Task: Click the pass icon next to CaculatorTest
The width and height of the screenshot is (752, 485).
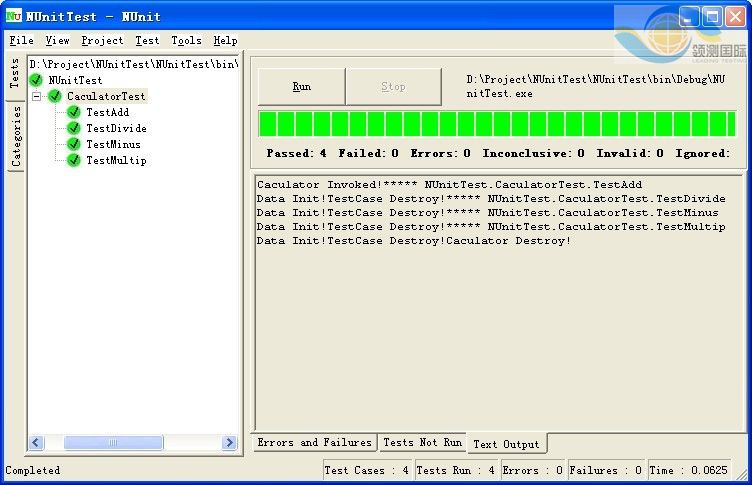Action: point(55,96)
